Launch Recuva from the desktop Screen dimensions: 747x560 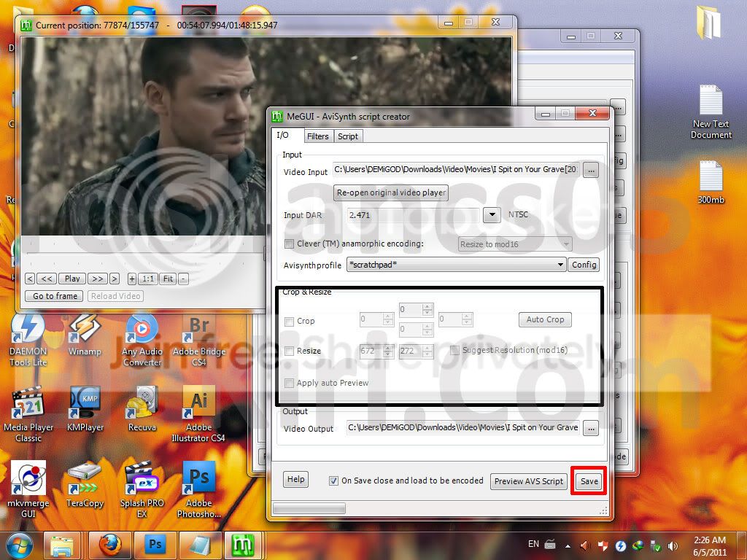point(142,410)
